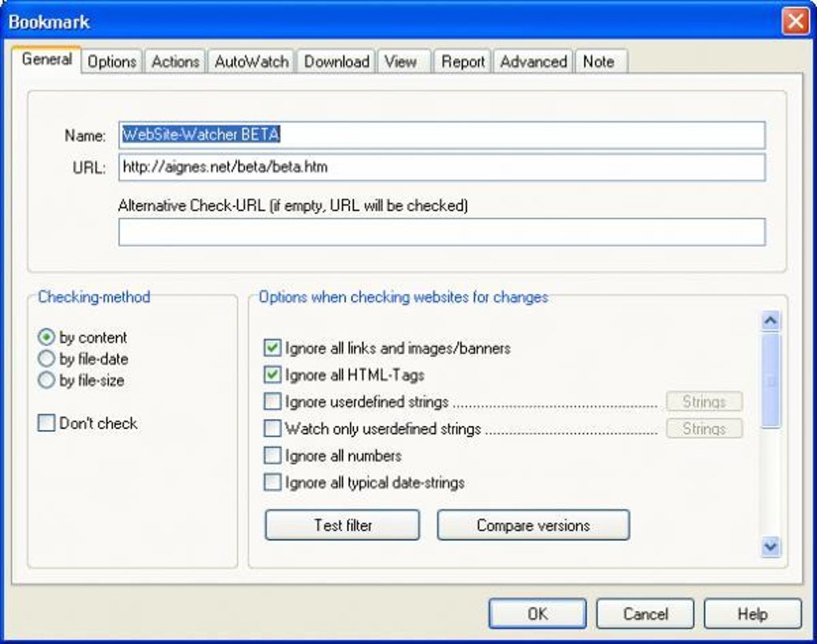Select the by content radio button
This screenshot has height=644, width=817.
46,338
